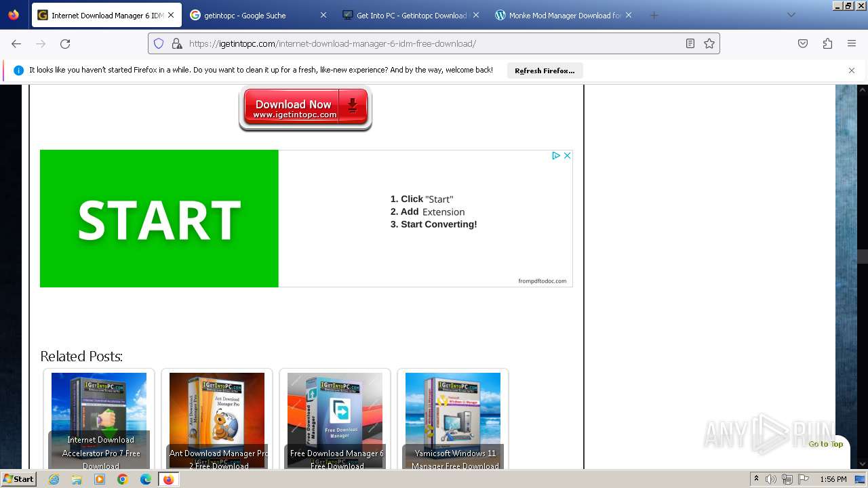Close the Get Into PC tab
The height and width of the screenshot is (488, 868).
[475, 15]
